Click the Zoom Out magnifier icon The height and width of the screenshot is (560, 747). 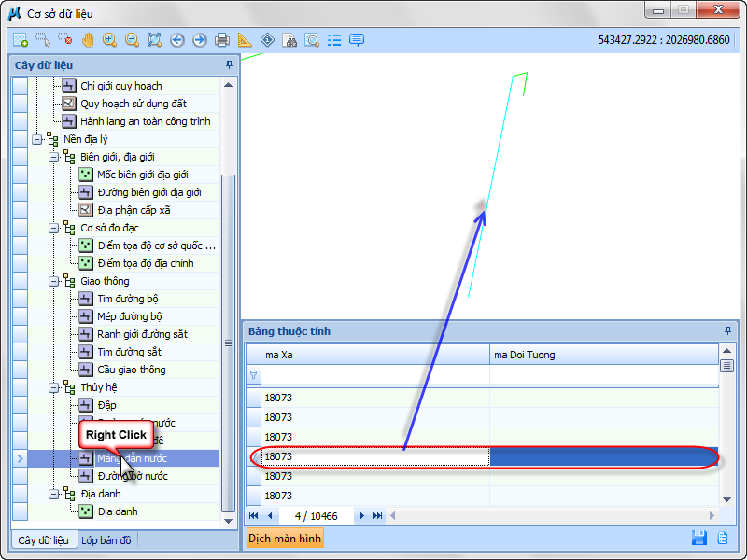(x=133, y=40)
